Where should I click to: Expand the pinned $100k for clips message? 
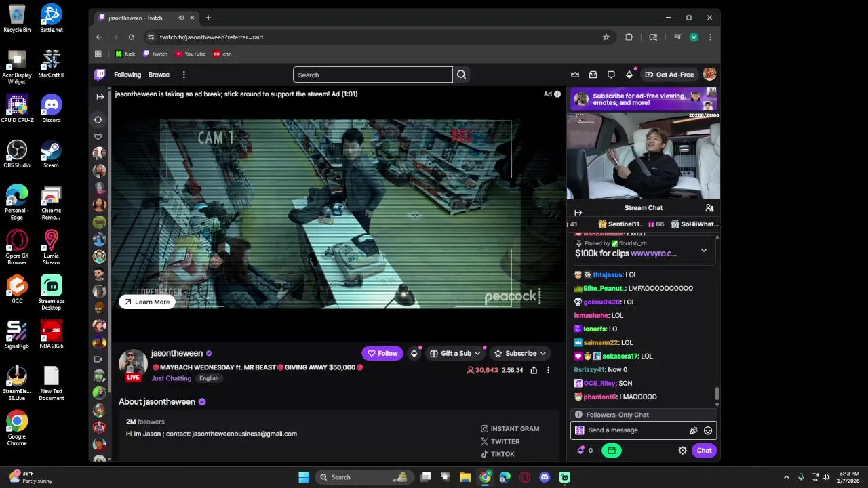point(704,251)
